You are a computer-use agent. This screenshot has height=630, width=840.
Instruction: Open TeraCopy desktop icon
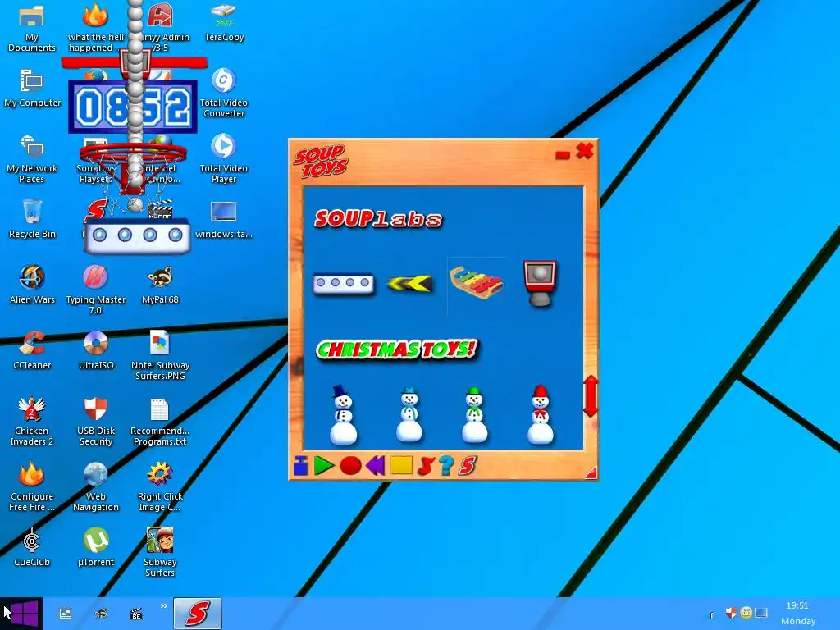[224, 22]
